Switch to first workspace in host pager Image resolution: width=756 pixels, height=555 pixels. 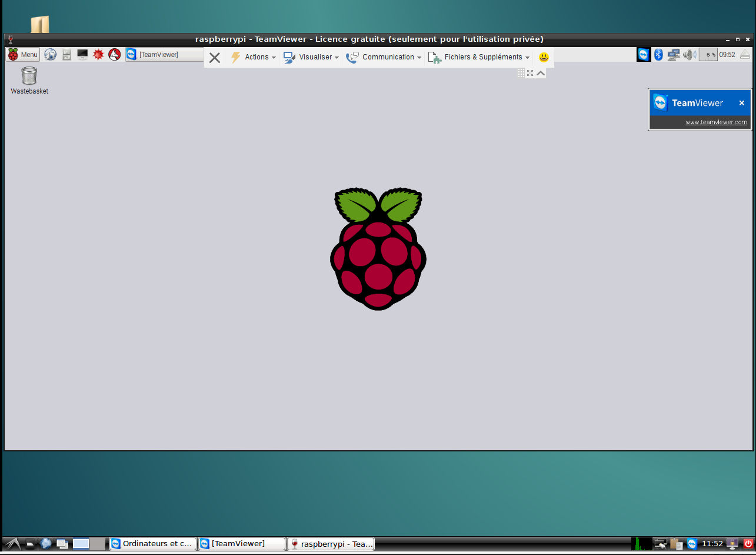(x=81, y=544)
